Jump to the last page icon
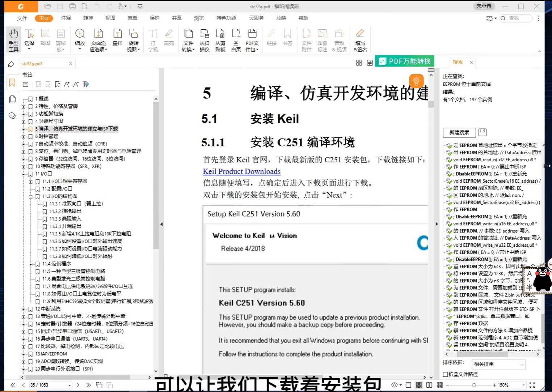 [x=88, y=385]
